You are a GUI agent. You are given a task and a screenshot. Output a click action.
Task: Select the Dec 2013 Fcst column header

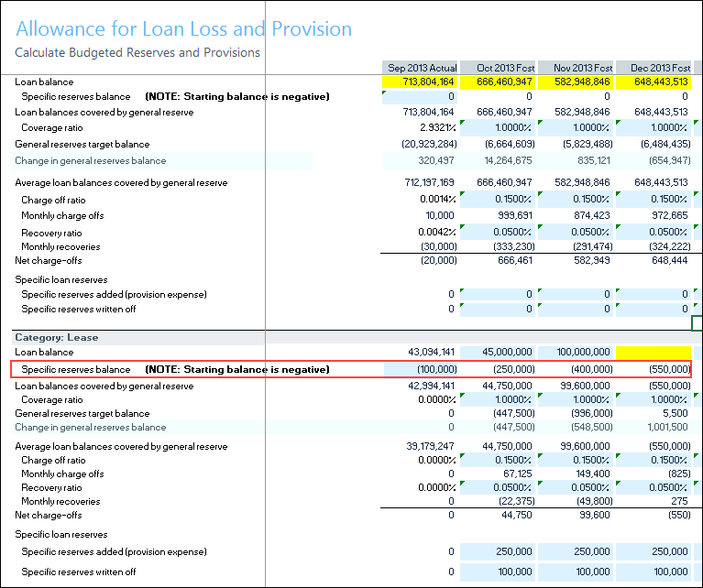coord(654,68)
